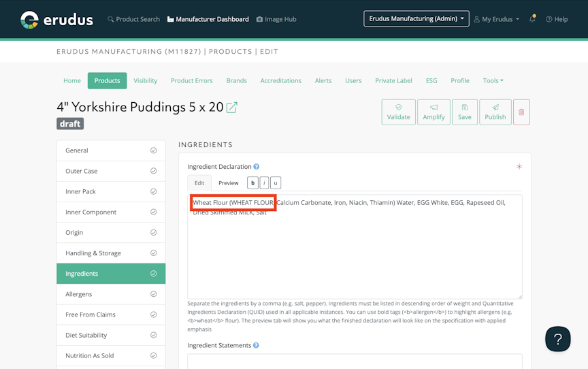The height and width of the screenshot is (369, 588).
Task: Open Outer Case section
Action: point(111,171)
